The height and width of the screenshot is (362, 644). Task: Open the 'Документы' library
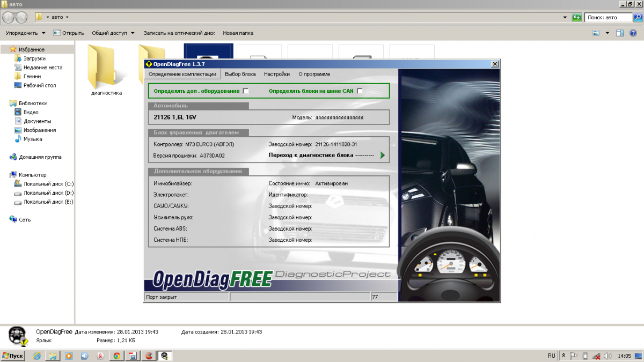37,121
